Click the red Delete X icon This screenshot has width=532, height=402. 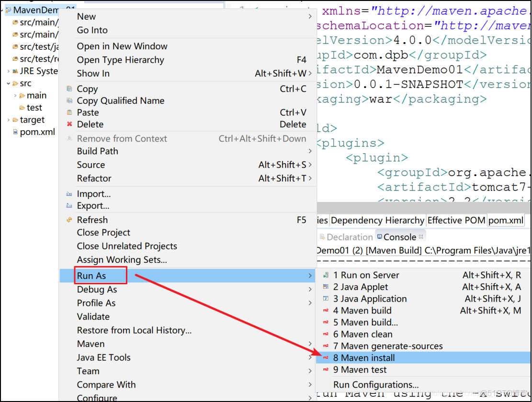tap(69, 124)
